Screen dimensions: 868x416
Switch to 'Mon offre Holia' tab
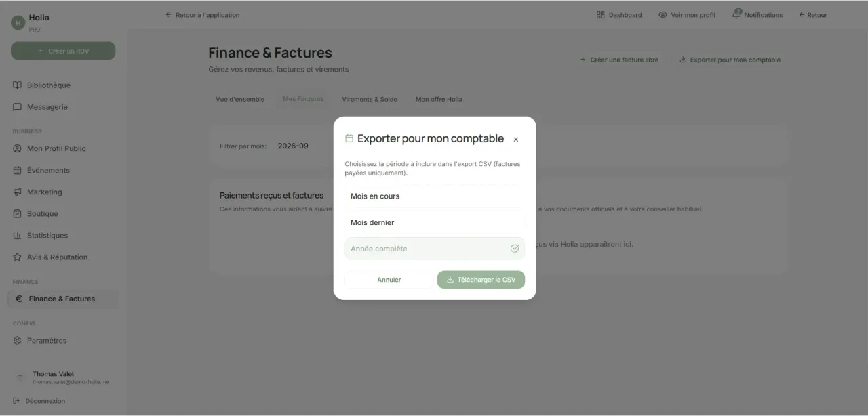point(439,99)
